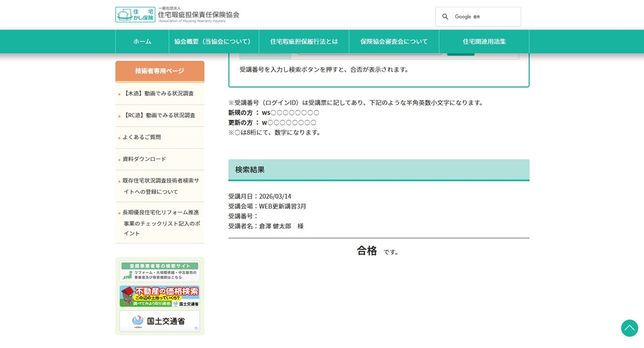Open the 登録事業者等の検索サイト banner
Image resolution: width=644 pixels, height=348 pixels.
(x=159, y=271)
